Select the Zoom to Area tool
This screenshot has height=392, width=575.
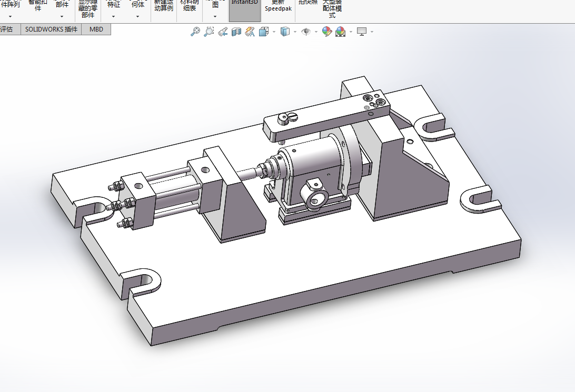pos(209,32)
